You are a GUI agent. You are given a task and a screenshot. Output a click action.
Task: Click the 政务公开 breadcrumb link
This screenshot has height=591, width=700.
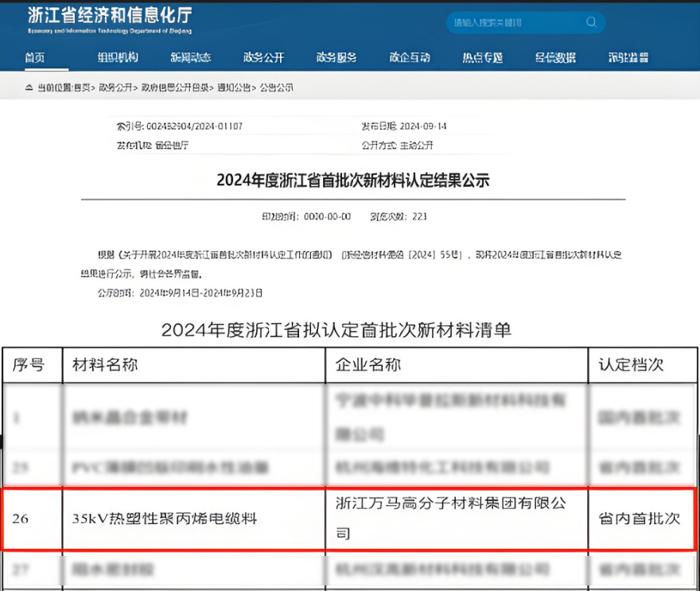(115, 87)
